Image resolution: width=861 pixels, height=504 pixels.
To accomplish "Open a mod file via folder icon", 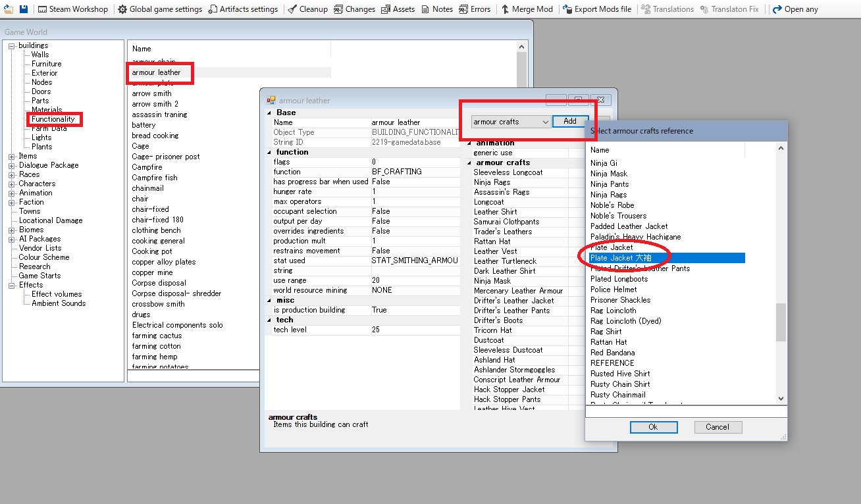I will click(7, 9).
